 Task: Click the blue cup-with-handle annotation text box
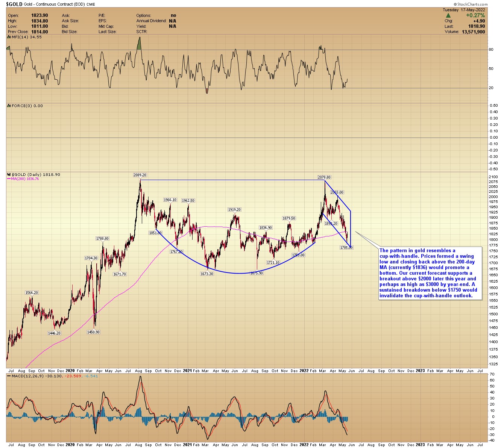coord(430,273)
